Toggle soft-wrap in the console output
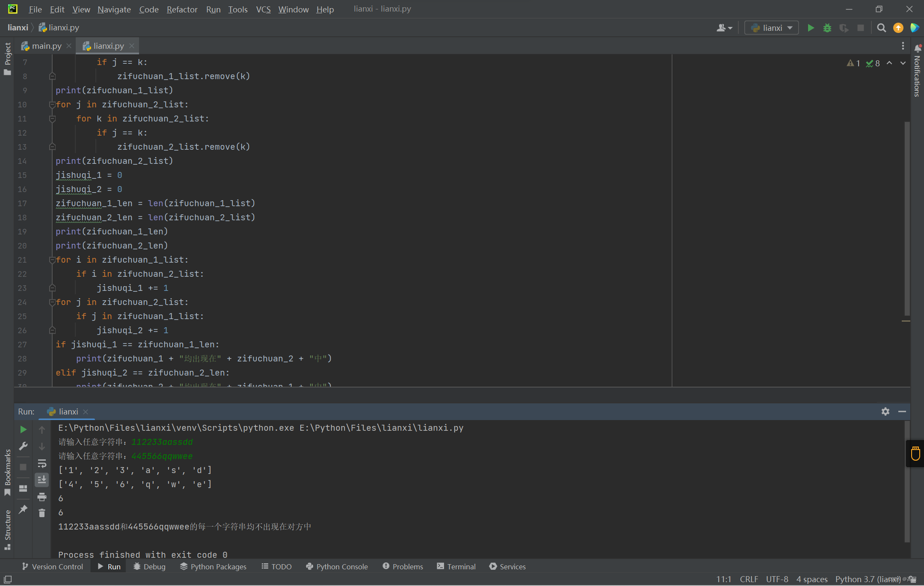The width and height of the screenshot is (924, 586). click(x=42, y=463)
